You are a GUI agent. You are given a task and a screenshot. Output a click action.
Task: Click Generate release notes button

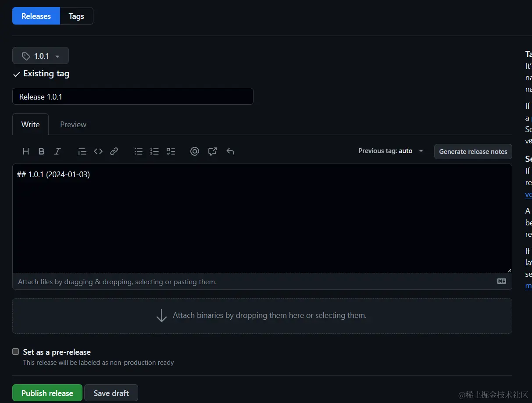(x=473, y=151)
